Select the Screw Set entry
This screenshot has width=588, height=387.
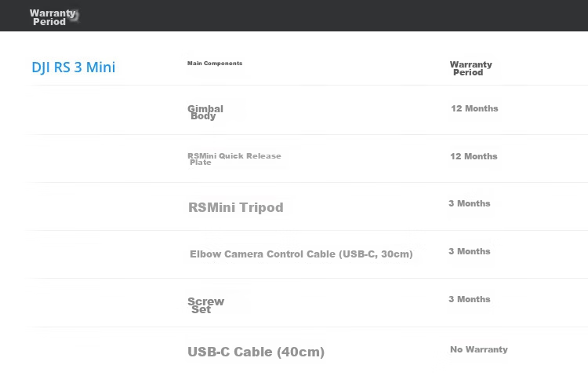(205, 305)
